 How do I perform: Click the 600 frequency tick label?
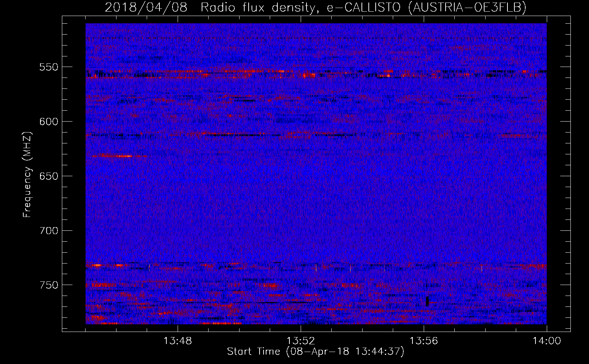click(49, 122)
